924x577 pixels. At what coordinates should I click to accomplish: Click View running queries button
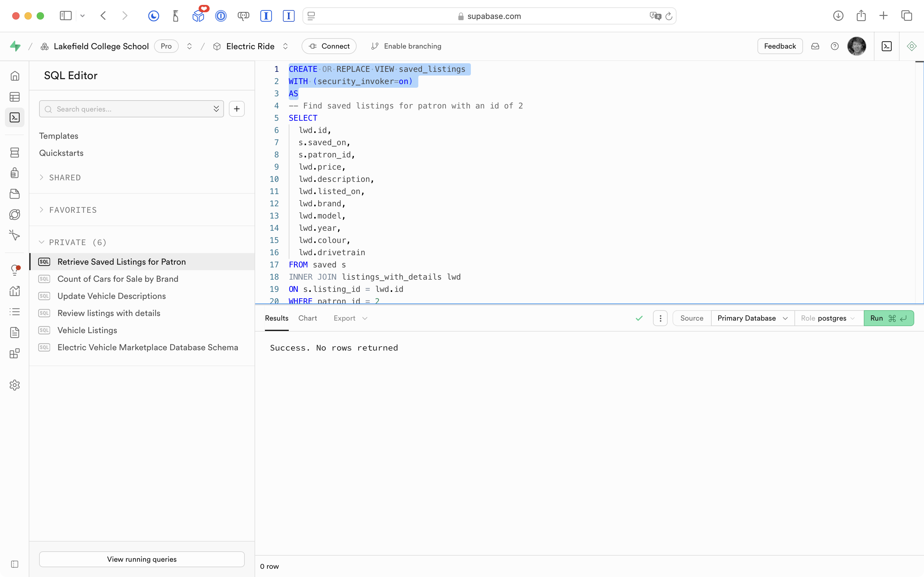(x=141, y=559)
